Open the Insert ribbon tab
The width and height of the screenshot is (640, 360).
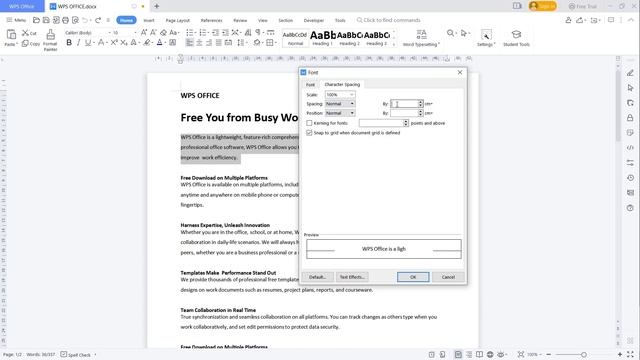click(x=149, y=20)
